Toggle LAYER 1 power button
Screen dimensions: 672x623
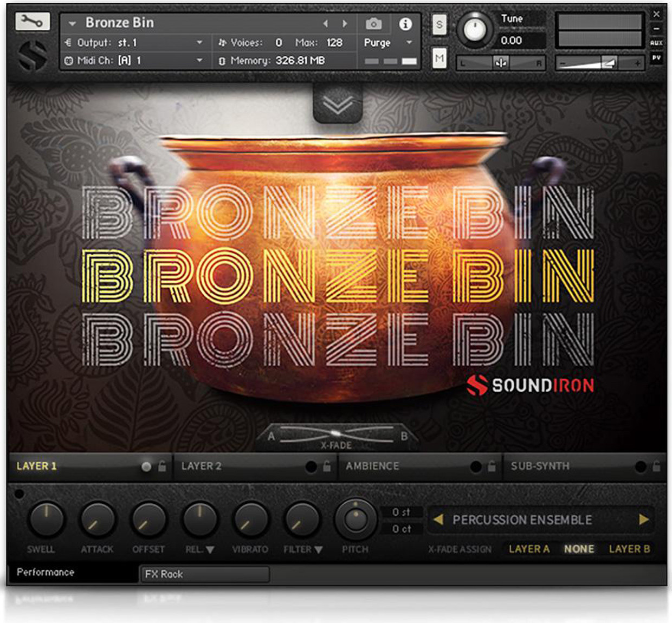tap(146, 466)
